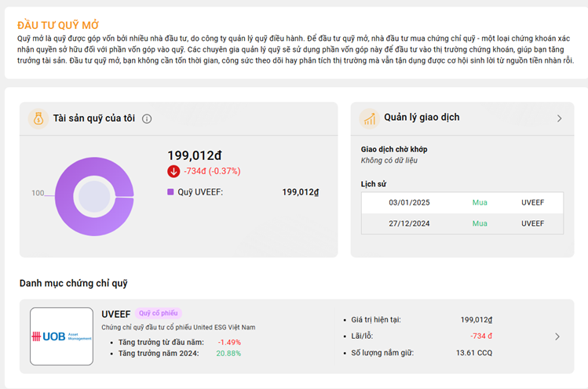Screen dimensions: 588x389
Task: Click the total asset value 199,012đ headline
Action: [194, 155]
